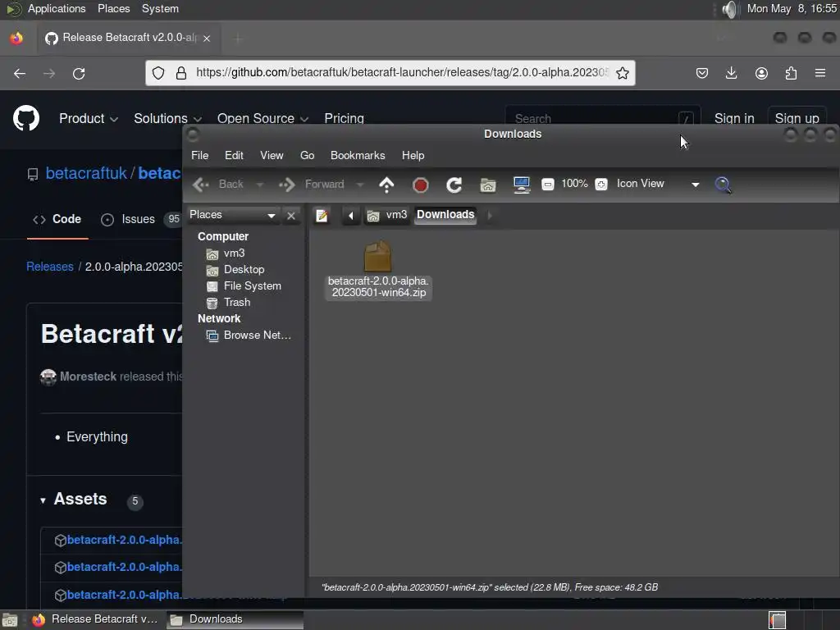Screen dimensions: 840x630
Task: Click the Forward button in file manager
Action: [311, 185]
